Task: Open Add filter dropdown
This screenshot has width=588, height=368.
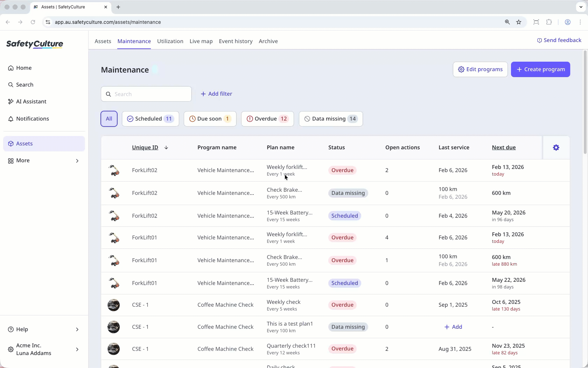Action: [x=216, y=94]
